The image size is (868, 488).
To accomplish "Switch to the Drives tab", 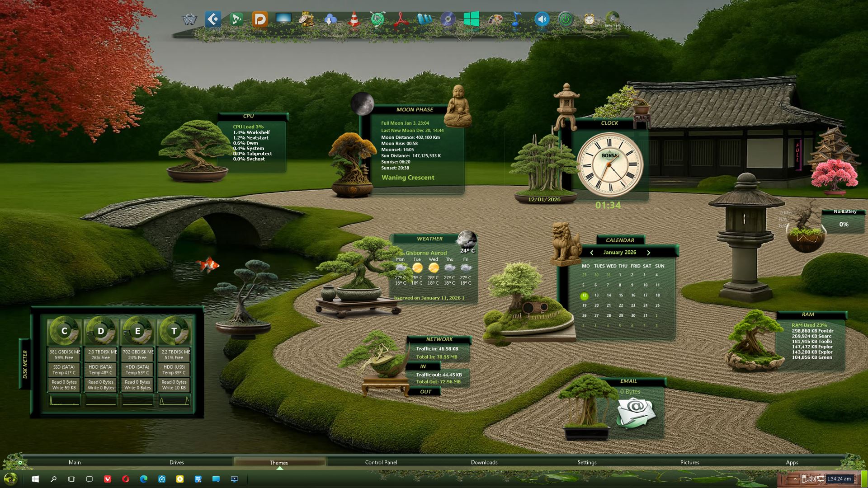I will 176,462.
